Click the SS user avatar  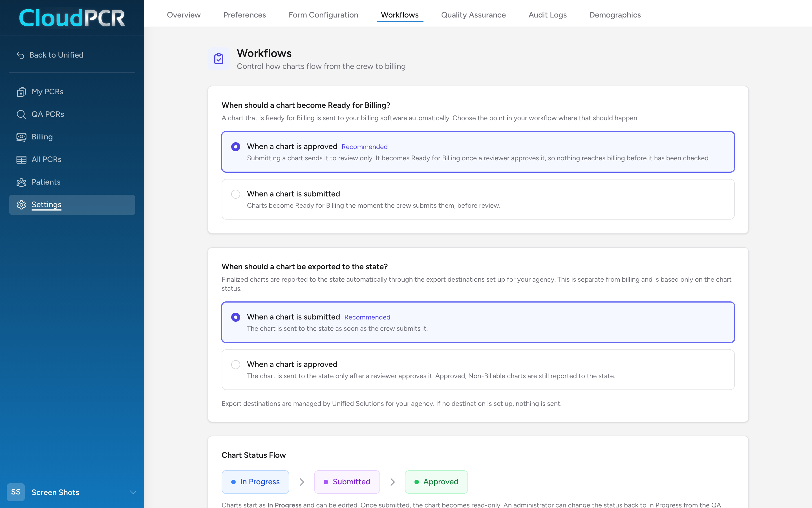[16, 492]
